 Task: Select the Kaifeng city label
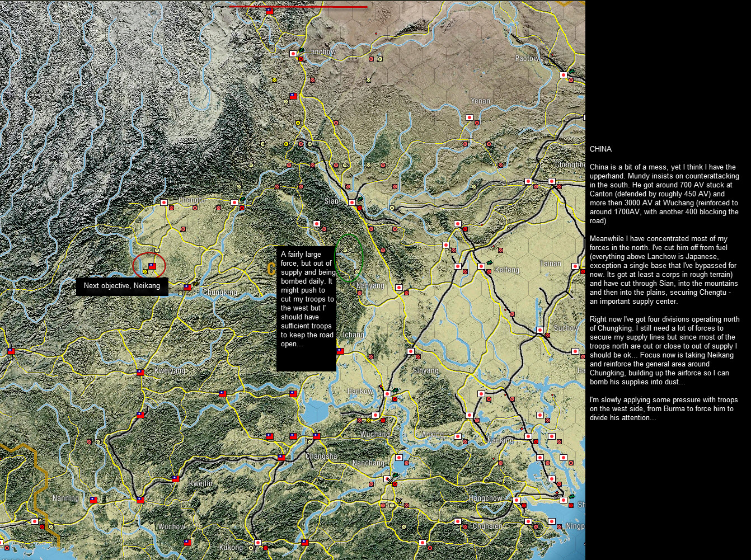[x=508, y=270]
